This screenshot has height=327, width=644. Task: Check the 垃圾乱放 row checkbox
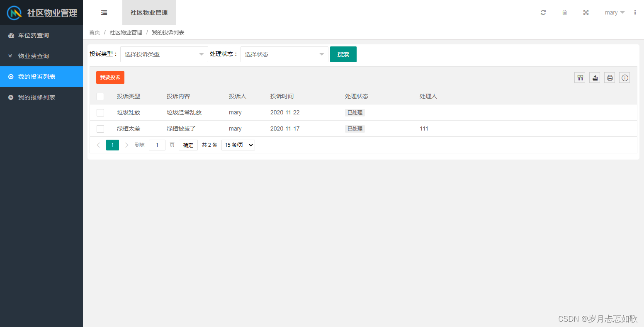100,113
